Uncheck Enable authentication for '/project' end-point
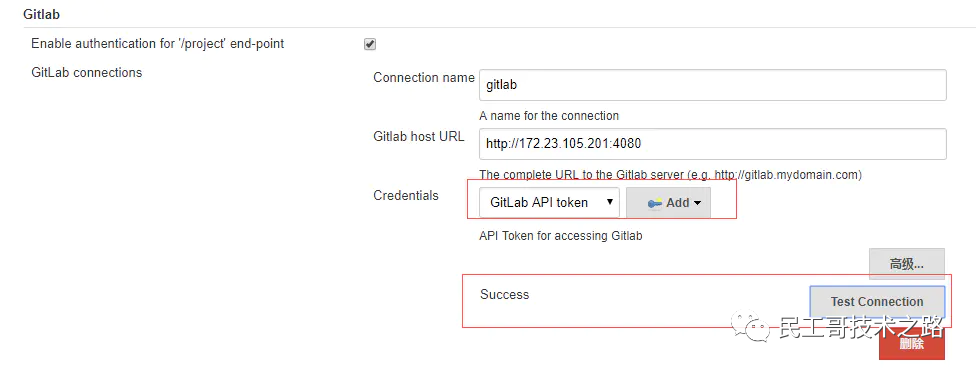This screenshot has height=370, width=976. pyautogui.click(x=370, y=44)
